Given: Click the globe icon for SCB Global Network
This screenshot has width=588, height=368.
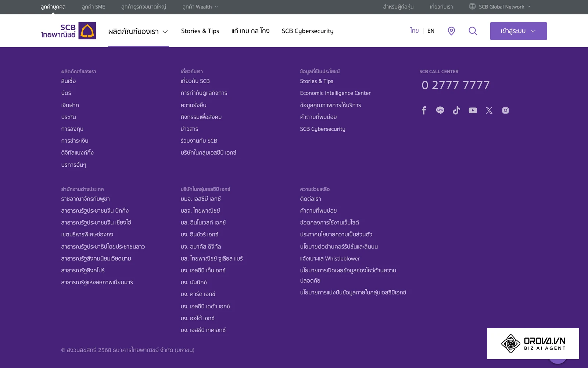Looking at the screenshot, I should pyautogui.click(x=472, y=6).
